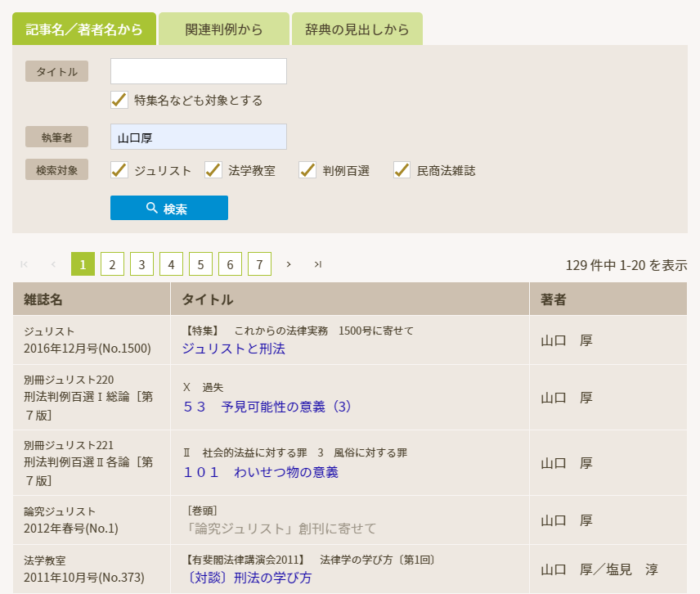Open 〔対談〕刑法の学び方 link
The width and height of the screenshot is (700, 594).
[x=249, y=578]
